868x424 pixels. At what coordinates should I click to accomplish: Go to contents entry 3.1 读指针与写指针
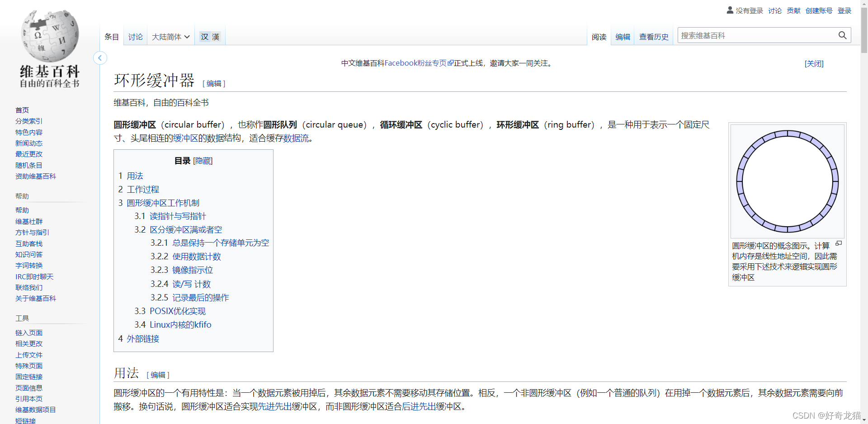(x=170, y=216)
